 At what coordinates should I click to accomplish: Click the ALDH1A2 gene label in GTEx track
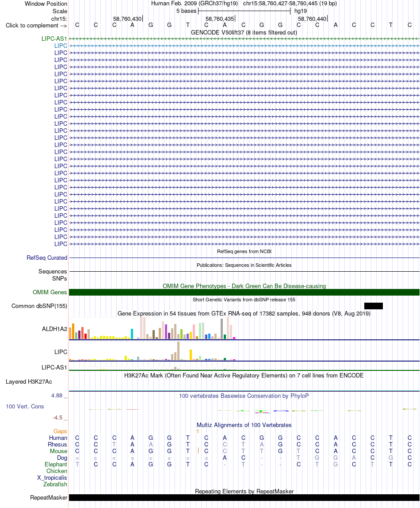point(55,329)
